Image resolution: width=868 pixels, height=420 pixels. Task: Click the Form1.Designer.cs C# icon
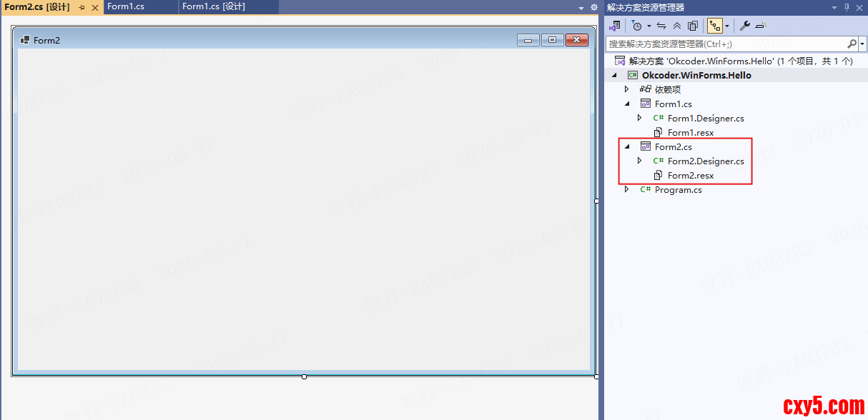coord(659,118)
